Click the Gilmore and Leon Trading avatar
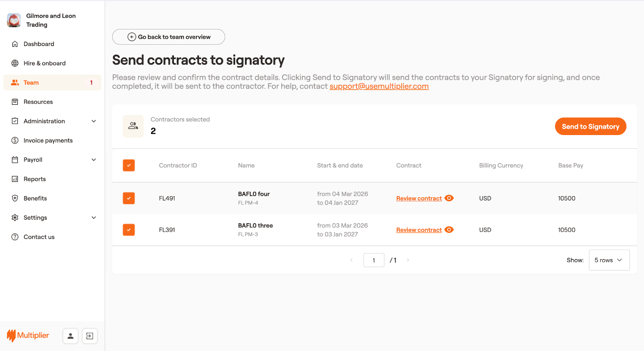The image size is (644, 351). 14,20
